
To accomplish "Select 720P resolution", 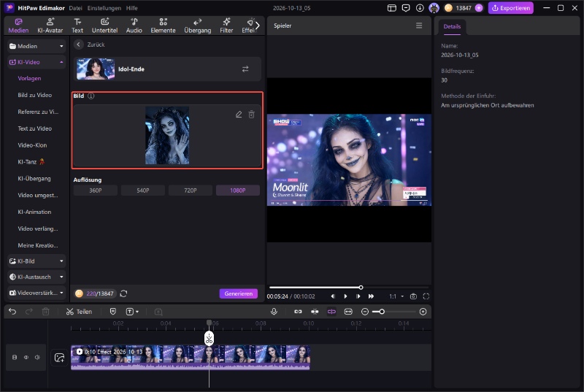I will coord(191,191).
